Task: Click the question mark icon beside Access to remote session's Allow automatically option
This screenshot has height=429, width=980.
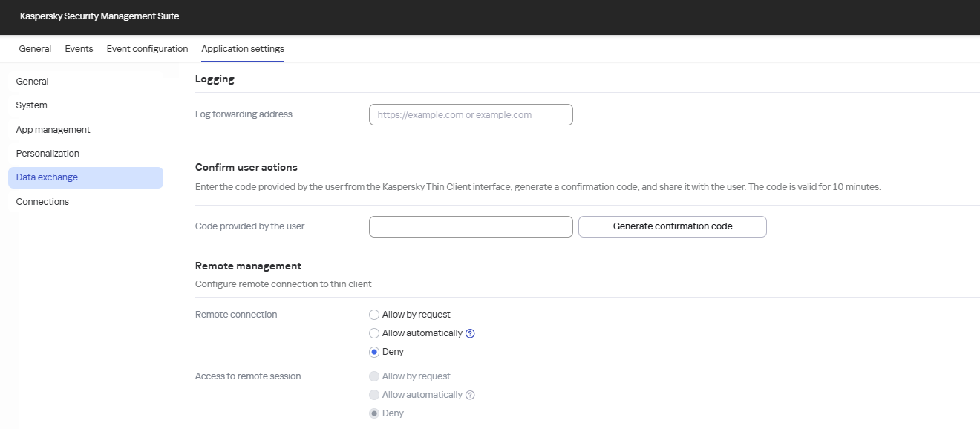Action: [468, 394]
